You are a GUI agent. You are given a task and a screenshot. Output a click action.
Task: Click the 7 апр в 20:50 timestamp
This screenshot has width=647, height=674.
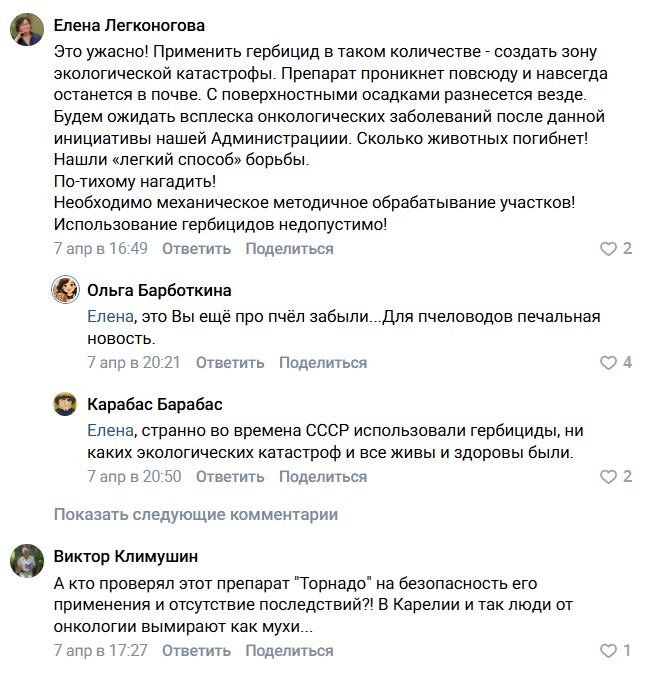pos(134,477)
